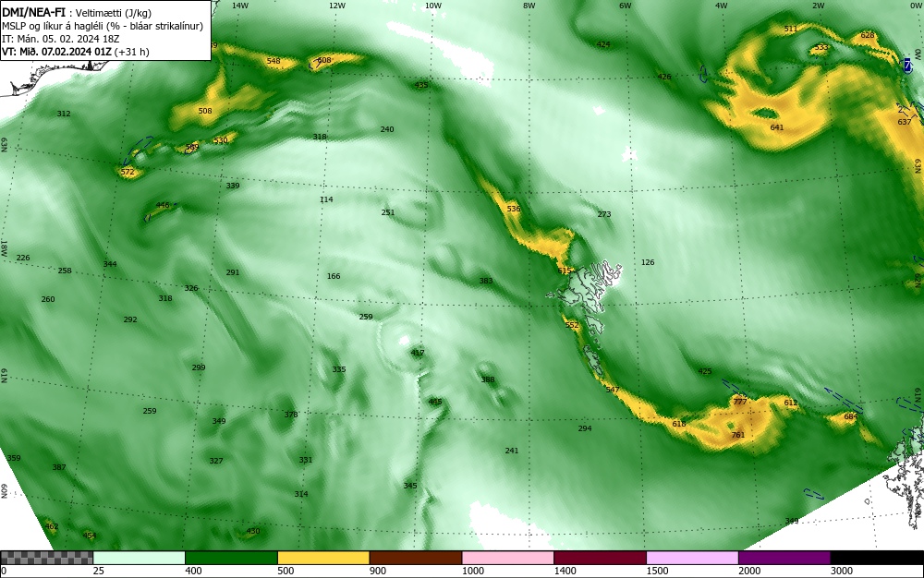The image size is (924, 578).
Task: Select the map value '445'
Action: click(x=435, y=402)
